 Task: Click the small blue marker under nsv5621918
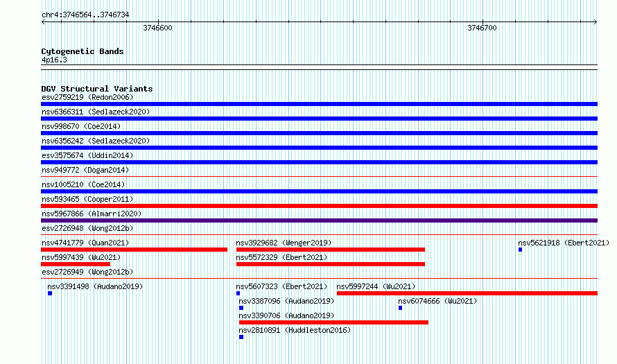pyautogui.click(x=520, y=250)
